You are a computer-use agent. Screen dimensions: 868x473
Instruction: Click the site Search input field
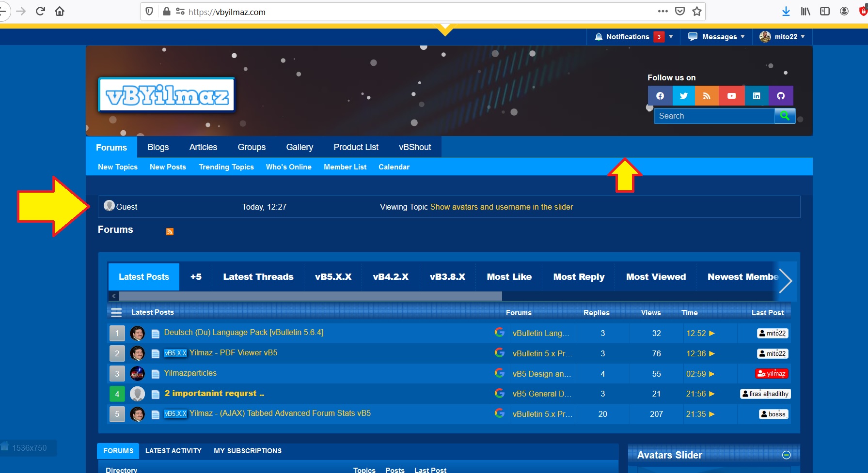714,116
